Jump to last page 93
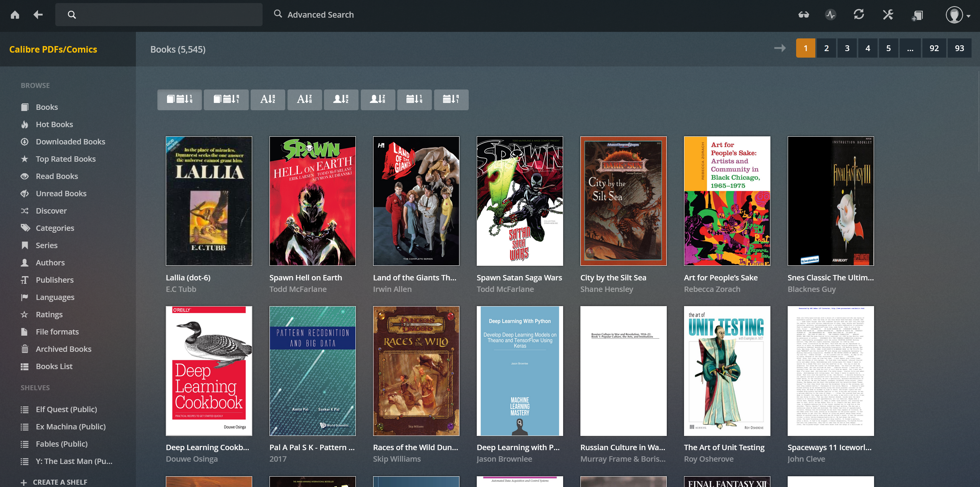Screen dimensions: 980x487 click(x=960, y=48)
